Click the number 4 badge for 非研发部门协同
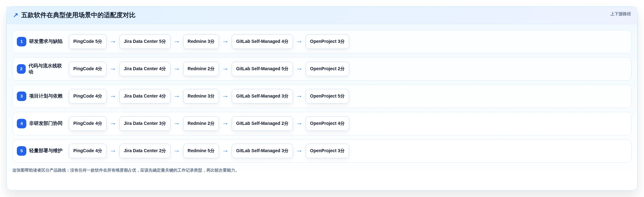 click(22, 124)
